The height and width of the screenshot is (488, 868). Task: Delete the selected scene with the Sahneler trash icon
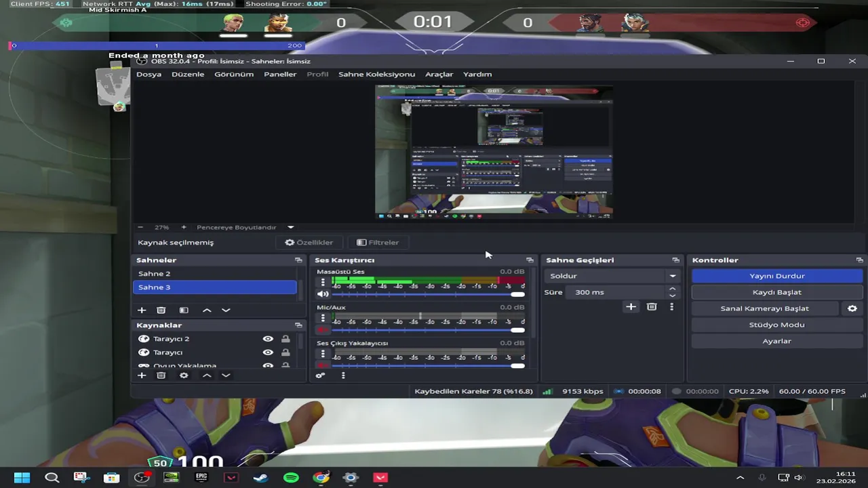coord(161,310)
